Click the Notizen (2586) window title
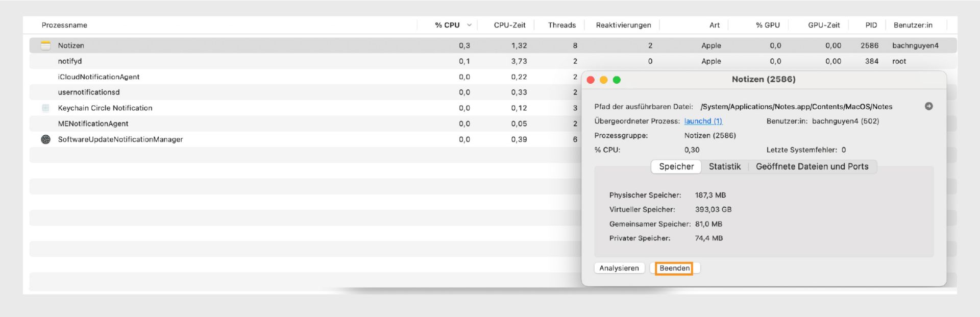 764,79
